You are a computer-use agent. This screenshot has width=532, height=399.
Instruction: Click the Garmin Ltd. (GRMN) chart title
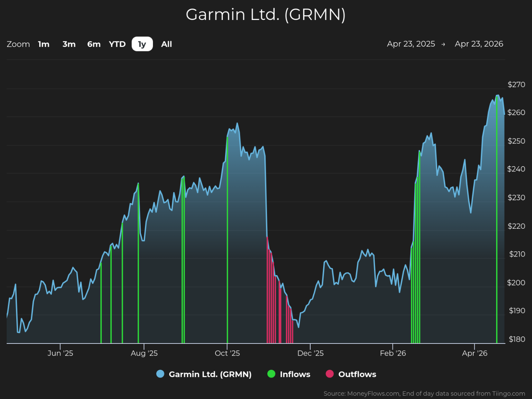265,15
